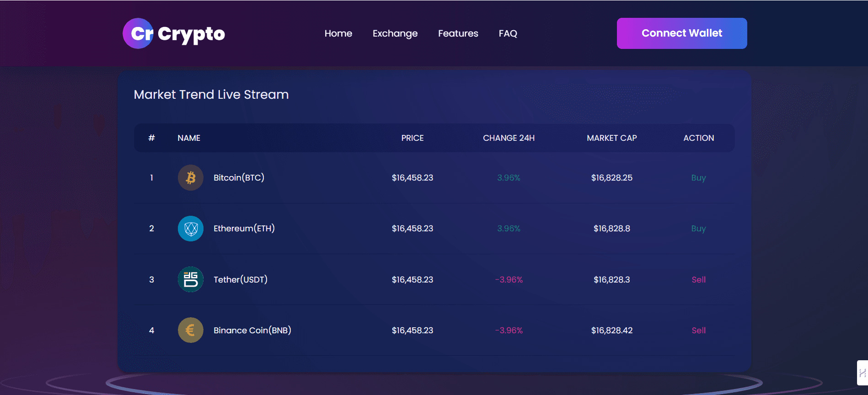Image resolution: width=868 pixels, height=395 pixels.
Task: Click Buy in the Ethereum row
Action: (698, 229)
